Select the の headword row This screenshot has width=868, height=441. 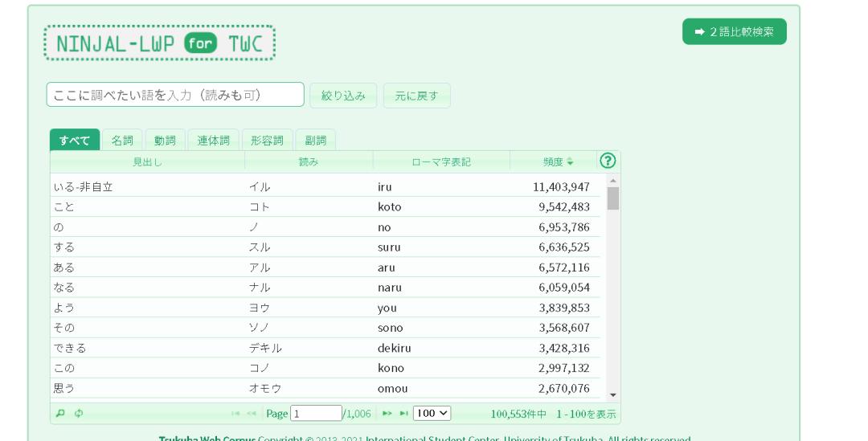click(x=58, y=227)
